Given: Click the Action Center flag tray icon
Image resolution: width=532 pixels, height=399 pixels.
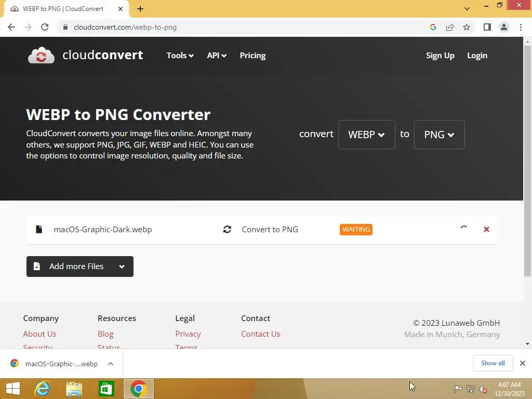Looking at the screenshot, I should [458, 389].
